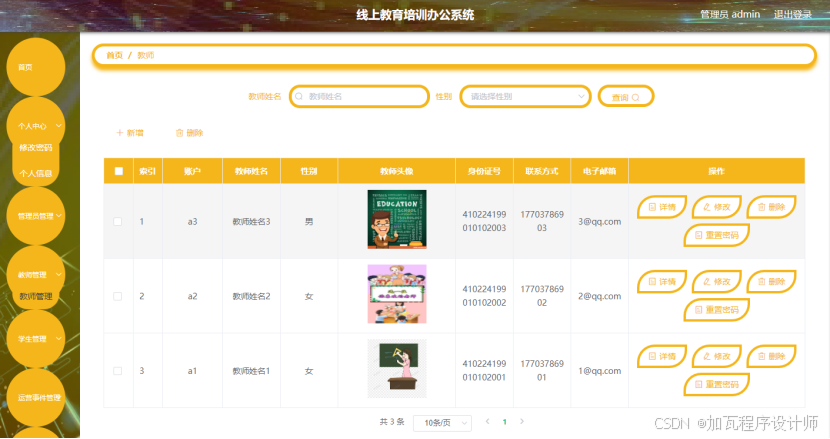Click 删除 button in row a3
The image size is (830, 439).
[x=771, y=207]
